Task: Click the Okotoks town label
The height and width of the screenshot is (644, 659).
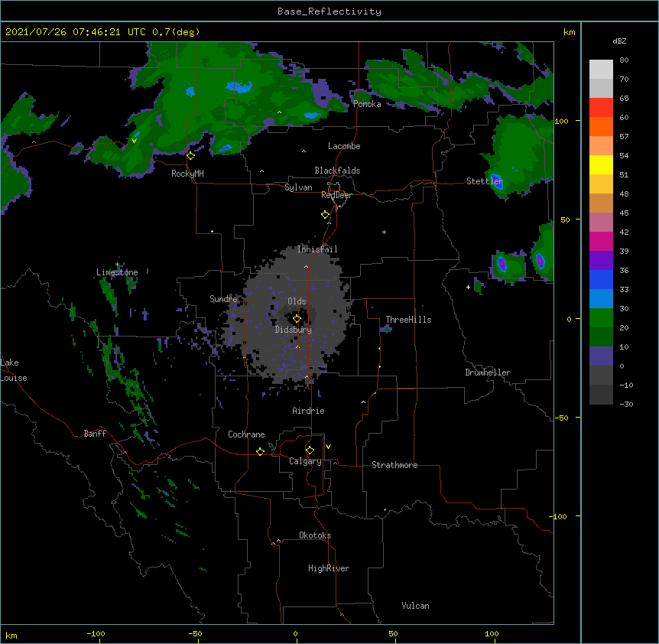Action: pos(315,535)
